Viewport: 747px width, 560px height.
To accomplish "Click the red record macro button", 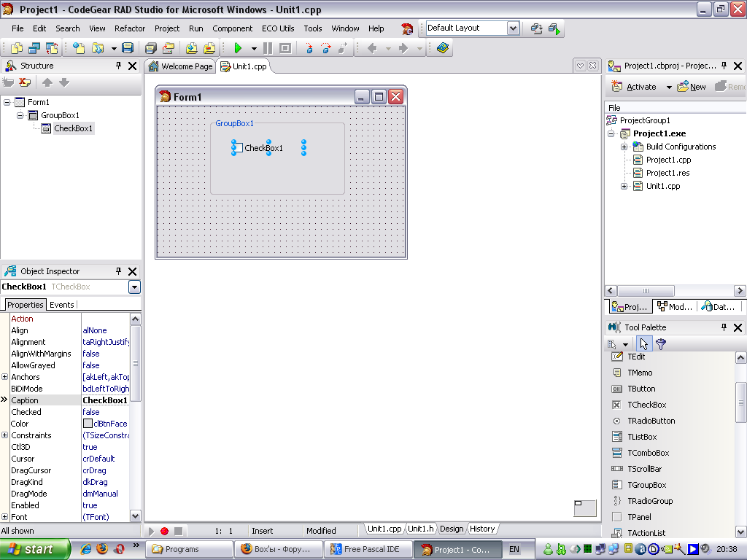I will pos(164,531).
